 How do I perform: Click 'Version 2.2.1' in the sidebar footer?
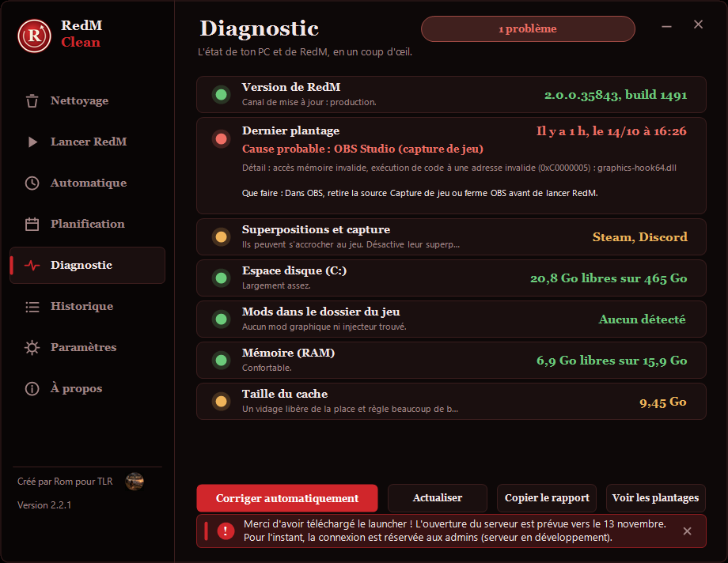pyautogui.click(x=44, y=505)
